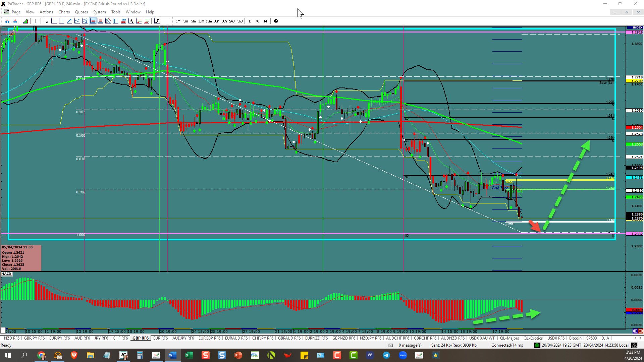Open Telegram from the taskbar
Image resolution: width=644 pixels, height=362 pixels.
tap(386, 355)
